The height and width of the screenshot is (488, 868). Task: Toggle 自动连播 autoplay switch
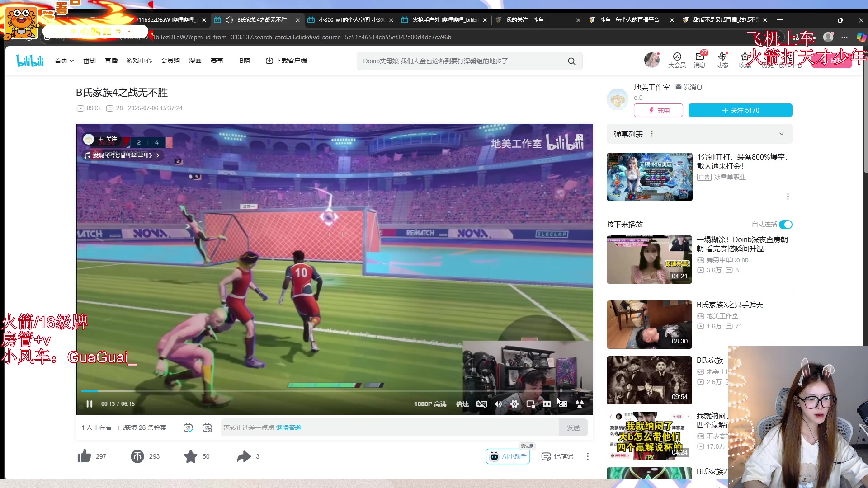pyautogui.click(x=786, y=225)
